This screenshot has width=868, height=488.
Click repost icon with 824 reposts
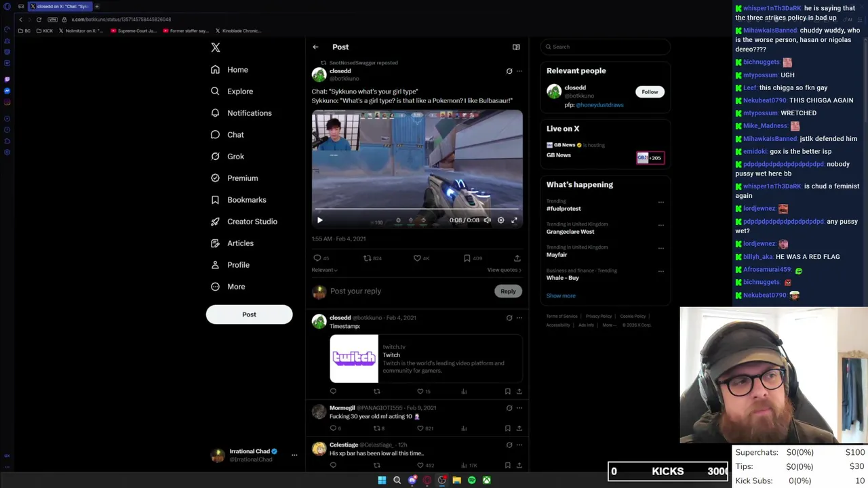(368, 258)
